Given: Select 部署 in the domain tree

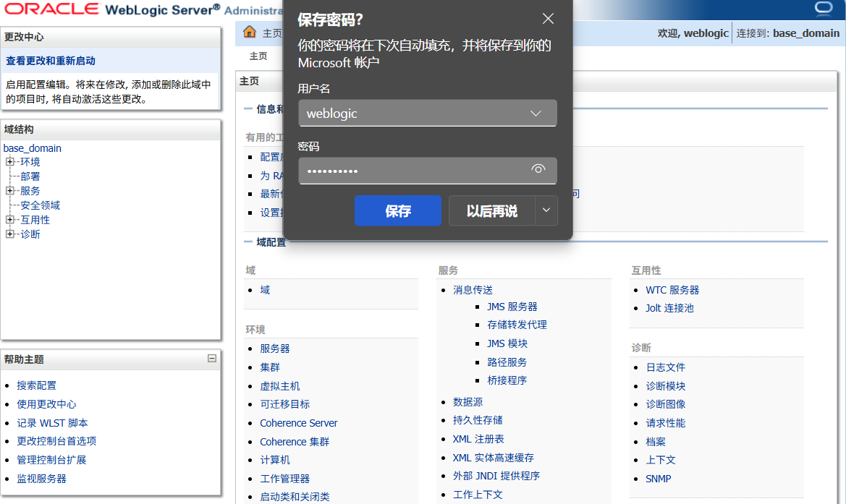Looking at the screenshot, I should tap(30, 176).
